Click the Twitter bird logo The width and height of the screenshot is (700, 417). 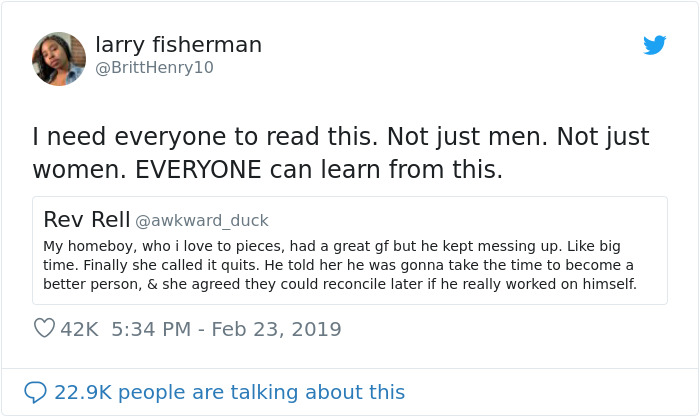click(x=655, y=45)
